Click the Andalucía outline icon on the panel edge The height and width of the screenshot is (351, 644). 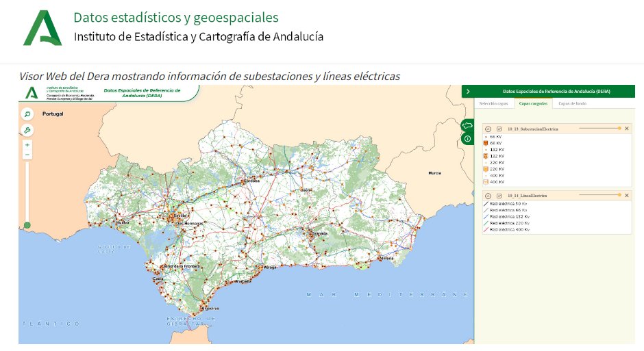pos(467,125)
